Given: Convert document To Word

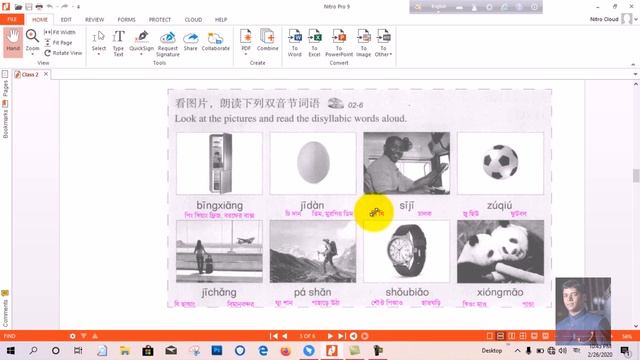Looking at the screenshot, I should point(295,43).
